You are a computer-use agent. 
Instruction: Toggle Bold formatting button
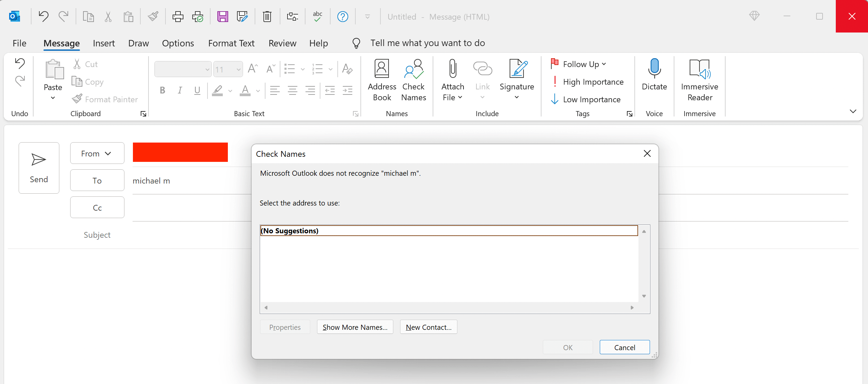pyautogui.click(x=162, y=90)
